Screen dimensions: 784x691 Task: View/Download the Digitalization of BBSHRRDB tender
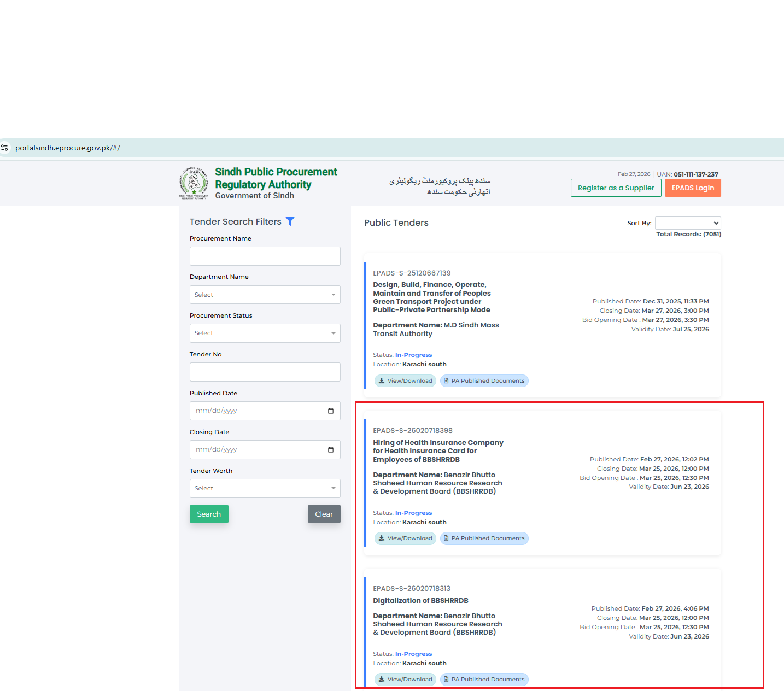[405, 680]
